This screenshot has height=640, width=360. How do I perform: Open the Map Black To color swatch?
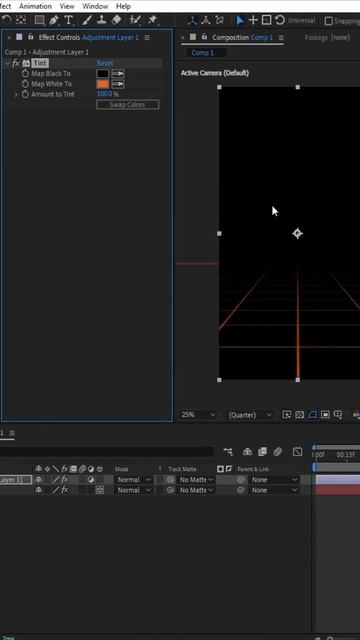tap(103, 74)
